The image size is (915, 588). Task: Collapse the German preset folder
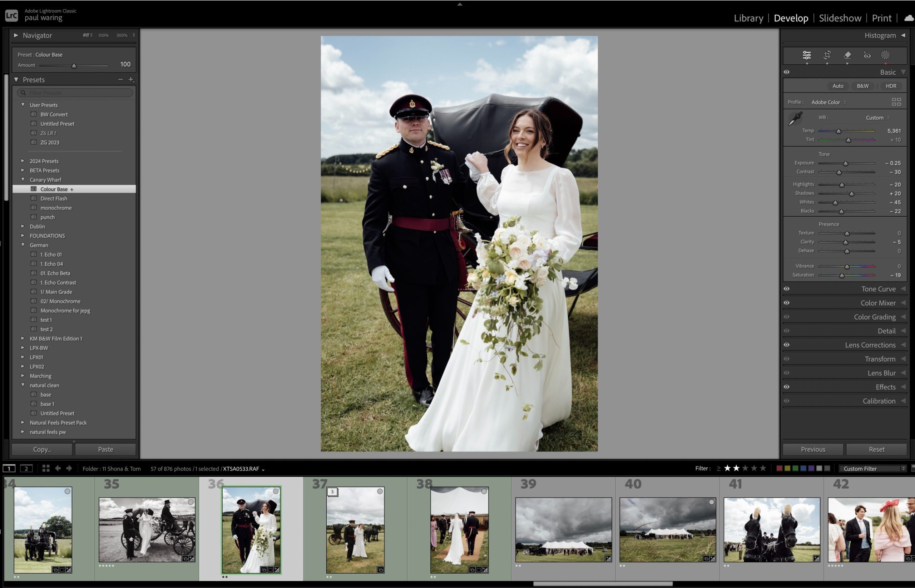point(23,245)
